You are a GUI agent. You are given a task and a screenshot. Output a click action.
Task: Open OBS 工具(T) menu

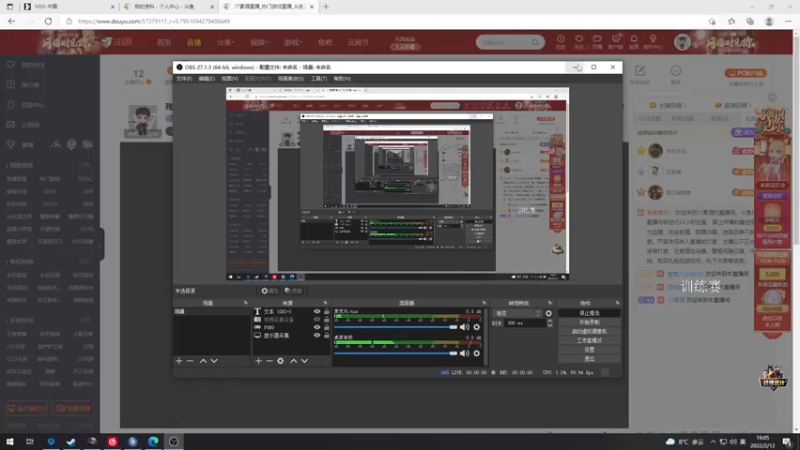pos(319,79)
